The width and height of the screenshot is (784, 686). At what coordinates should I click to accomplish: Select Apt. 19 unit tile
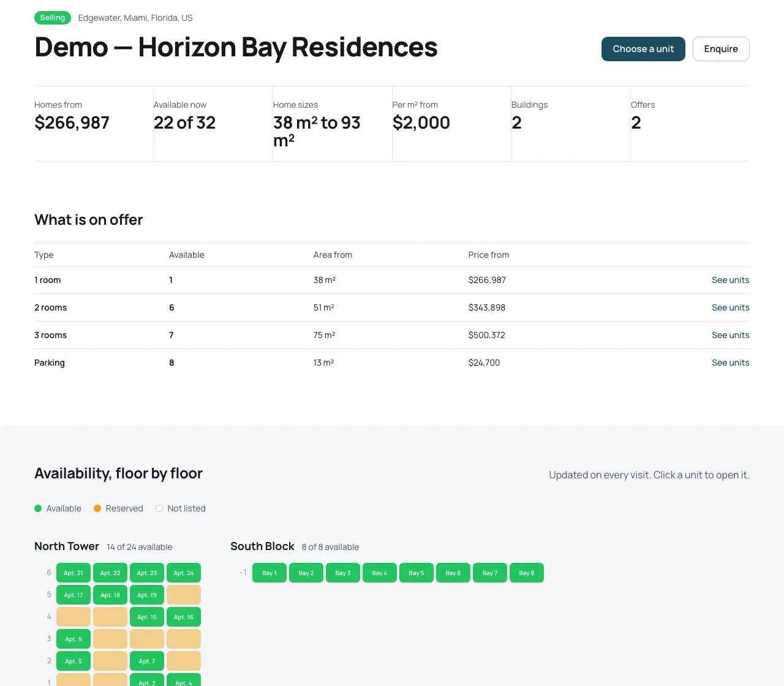[x=147, y=595]
